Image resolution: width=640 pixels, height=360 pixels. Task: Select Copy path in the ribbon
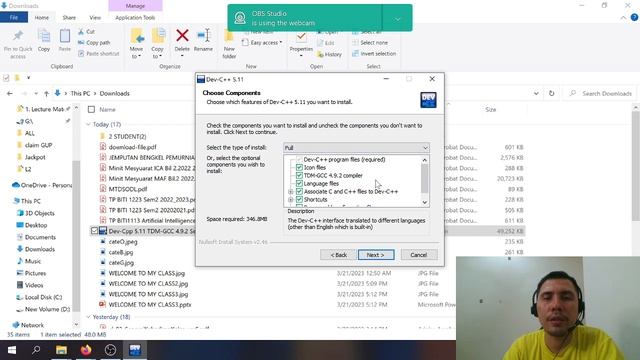coord(94,42)
